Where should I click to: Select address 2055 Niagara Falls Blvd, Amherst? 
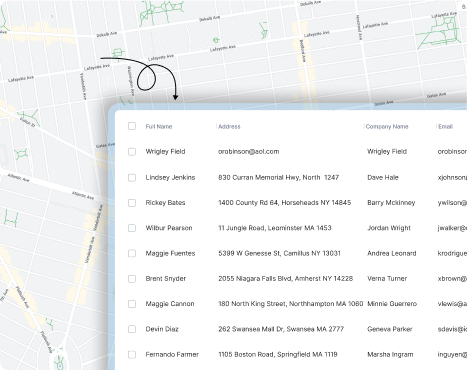pyautogui.click(x=286, y=279)
